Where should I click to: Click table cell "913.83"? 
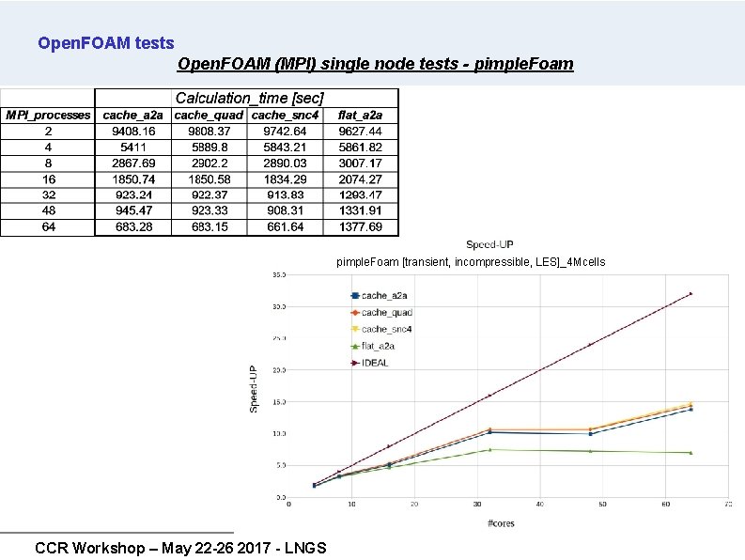[285, 194]
